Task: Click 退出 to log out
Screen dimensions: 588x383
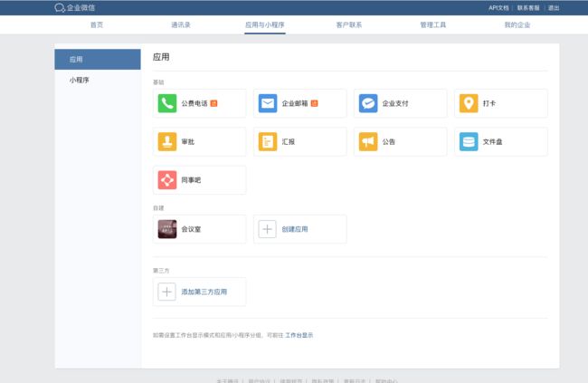Action: [554, 7]
